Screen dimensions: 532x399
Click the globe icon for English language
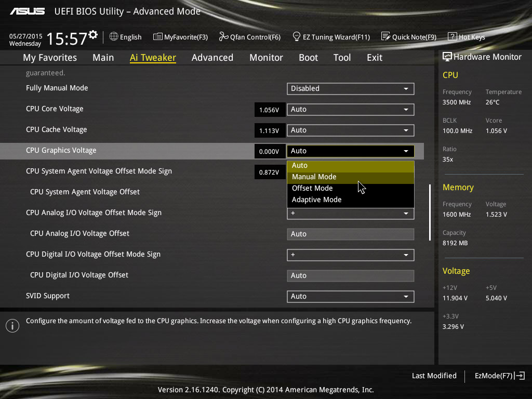pos(114,37)
